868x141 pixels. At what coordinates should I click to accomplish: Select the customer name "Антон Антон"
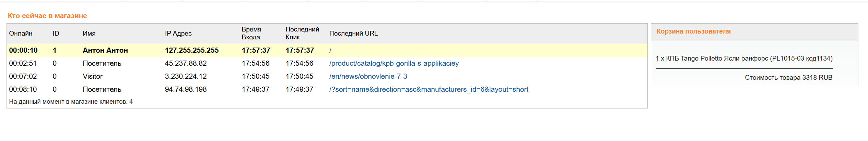click(x=105, y=50)
